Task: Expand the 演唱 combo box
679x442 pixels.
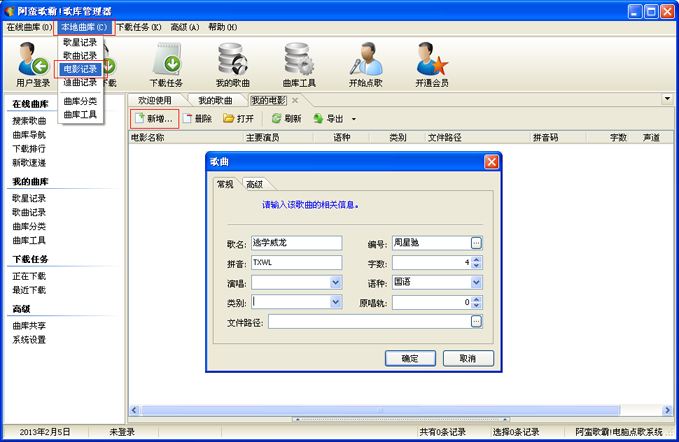Action: tap(336, 283)
